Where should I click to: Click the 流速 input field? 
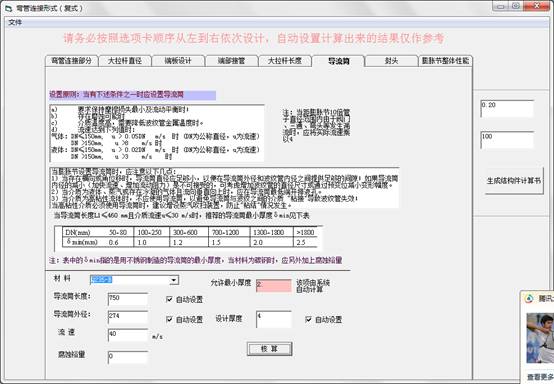128,335
